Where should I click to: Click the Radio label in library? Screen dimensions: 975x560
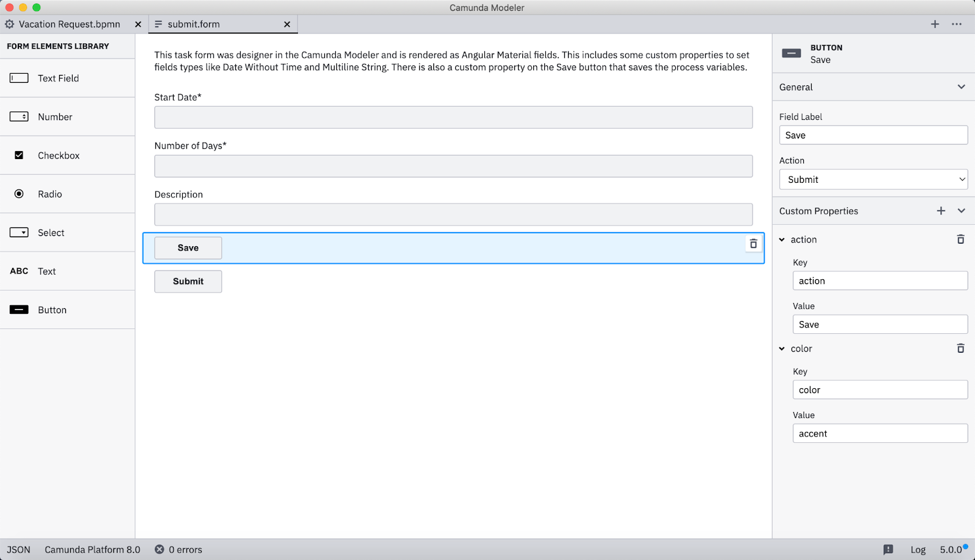[50, 194]
